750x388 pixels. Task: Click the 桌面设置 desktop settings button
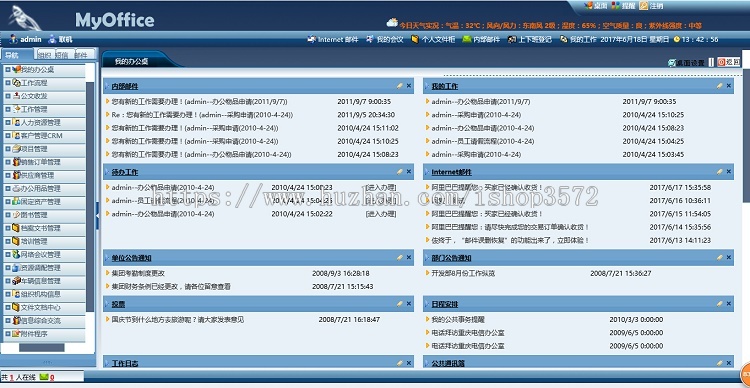686,63
